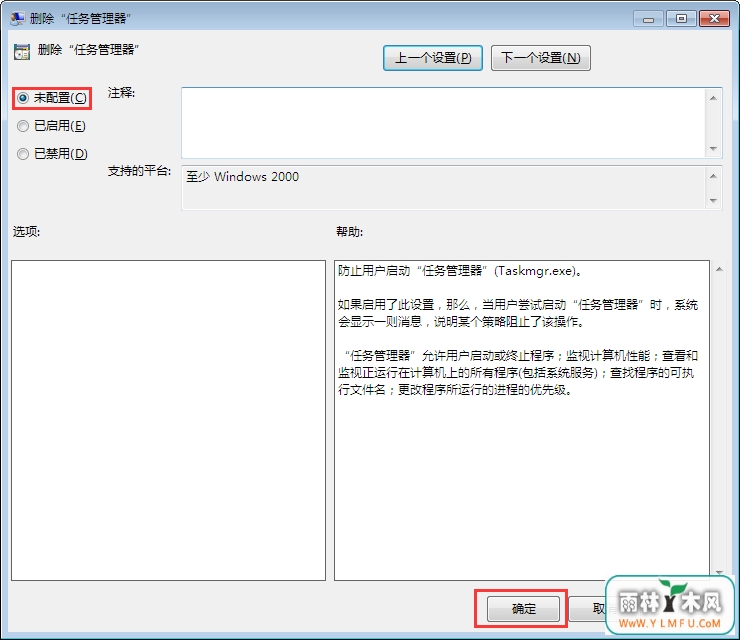Image resolution: width=740 pixels, height=640 pixels.
Task: Click the comment box scroll up arrow
Action: click(x=713, y=98)
